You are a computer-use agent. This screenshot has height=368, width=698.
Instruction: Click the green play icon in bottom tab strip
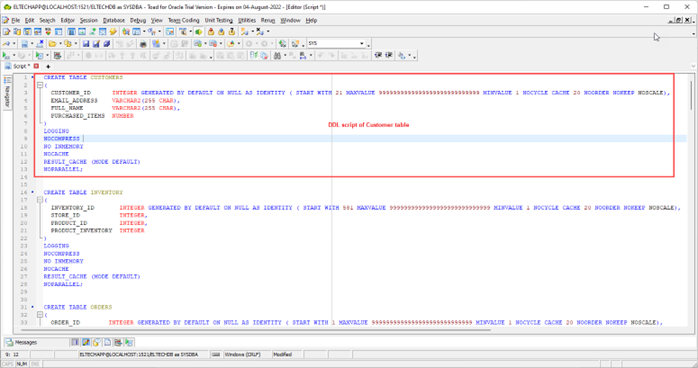[129, 342]
